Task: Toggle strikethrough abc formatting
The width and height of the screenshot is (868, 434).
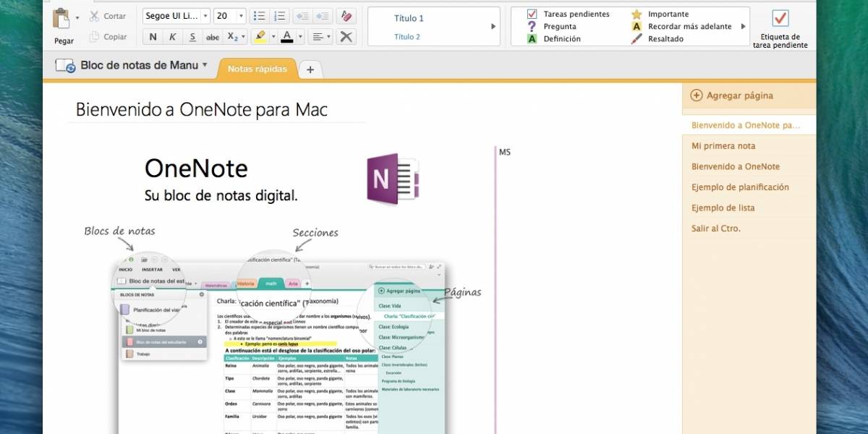Action: pyautogui.click(x=213, y=37)
